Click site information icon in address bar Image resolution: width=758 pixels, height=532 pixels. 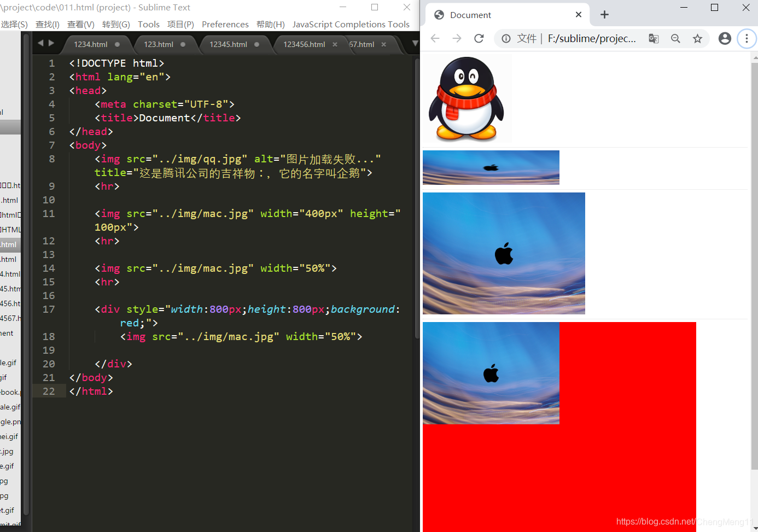coord(506,38)
